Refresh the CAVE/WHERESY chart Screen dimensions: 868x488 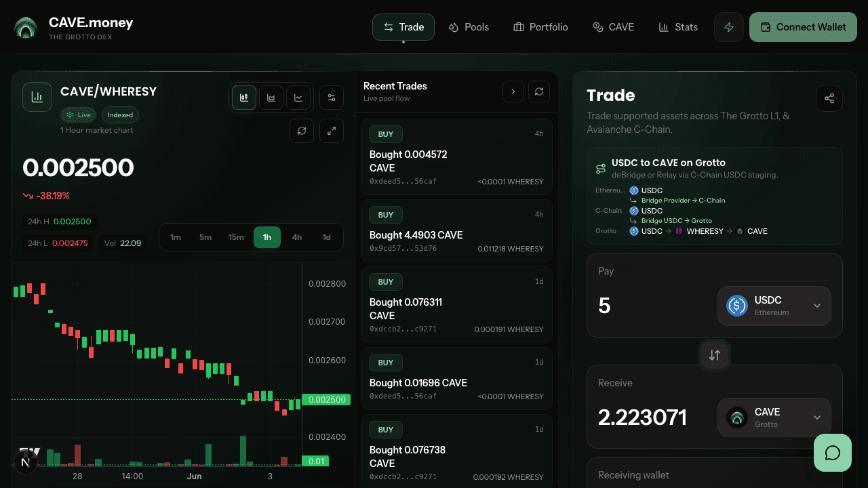coord(302,131)
